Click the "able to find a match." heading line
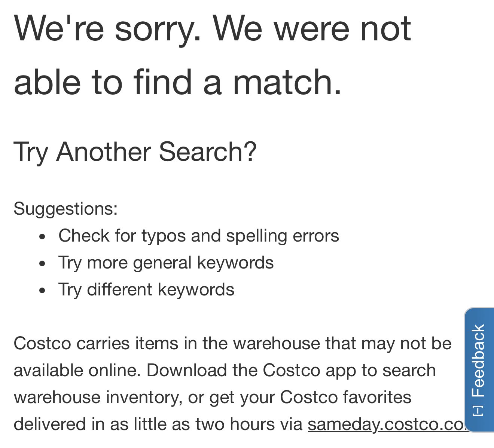Viewport: 494px width, 448px height. click(x=177, y=82)
